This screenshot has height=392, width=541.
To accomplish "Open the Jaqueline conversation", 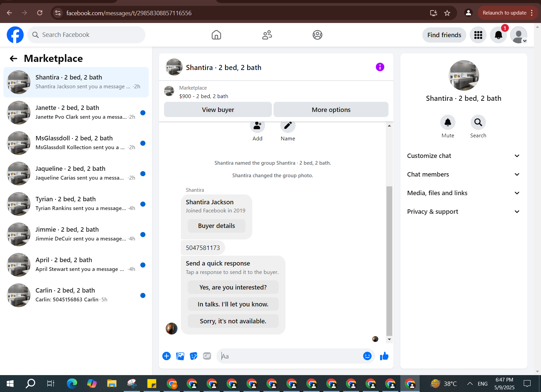I will point(76,174).
